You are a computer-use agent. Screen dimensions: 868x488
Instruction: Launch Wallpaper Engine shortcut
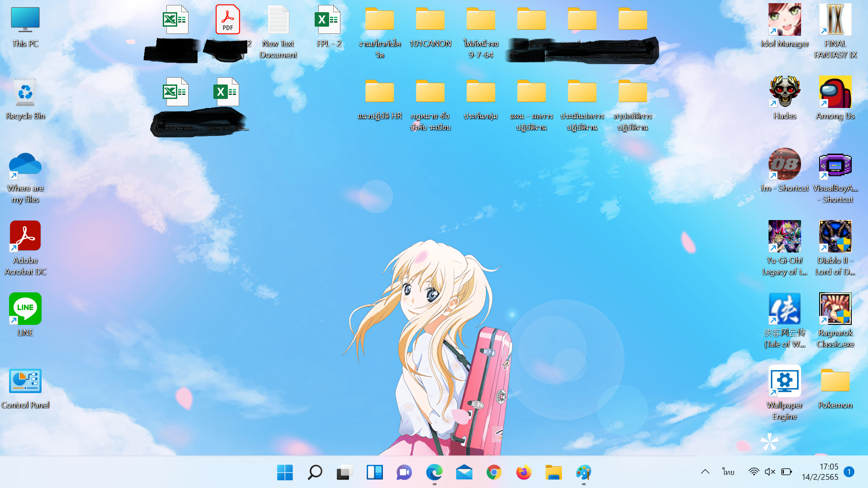(x=784, y=393)
